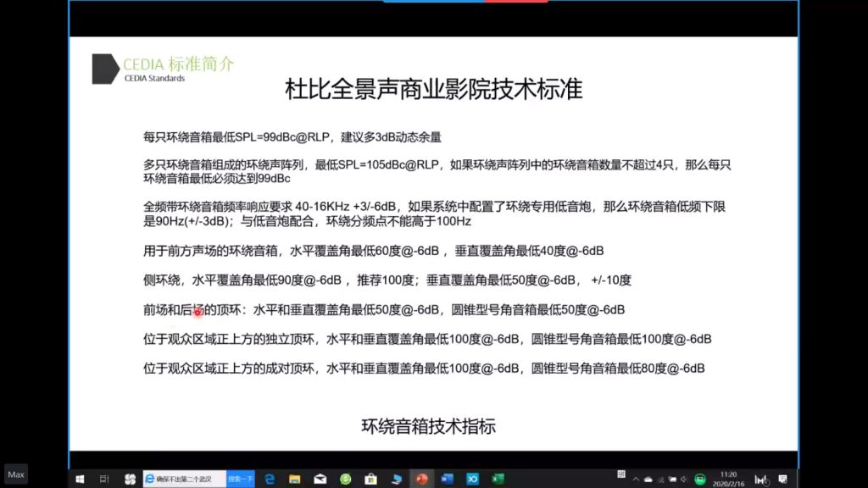The height and width of the screenshot is (488, 868).
Task: Click the slide title 杜比全景声商业影院技术标准
Action: point(433,90)
